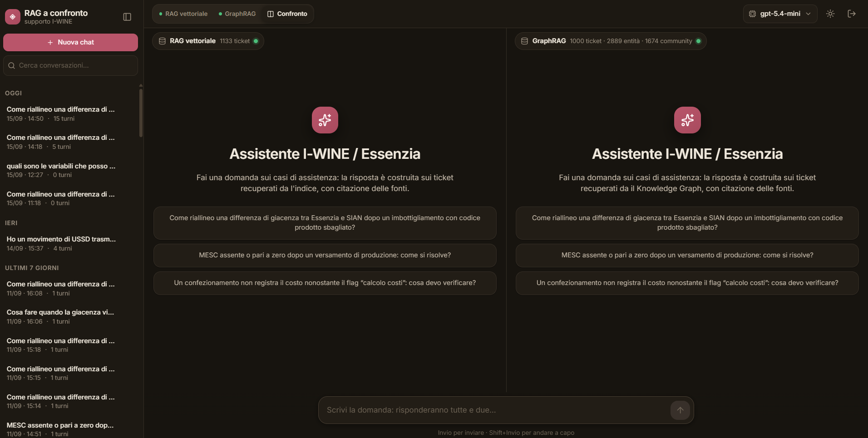868x438 pixels.
Task: Open conversation from 15/09 14:50 with 15 turni
Action: (69, 113)
